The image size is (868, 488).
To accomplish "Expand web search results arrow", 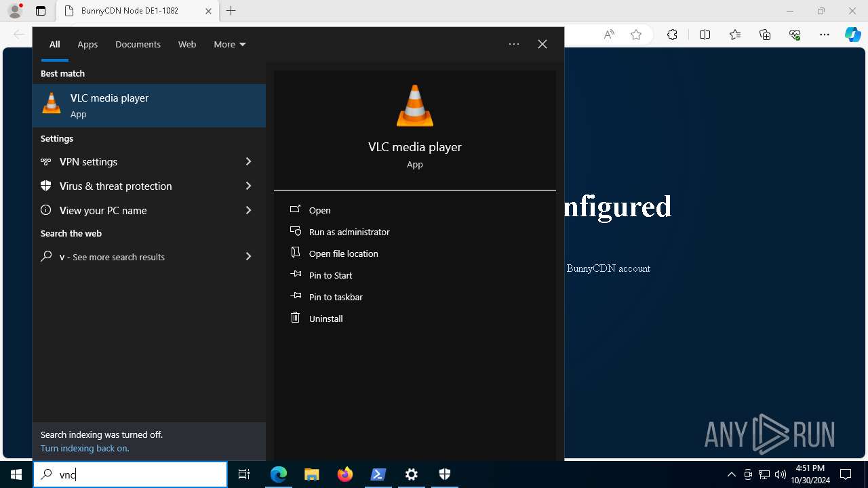I will point(248,256).
